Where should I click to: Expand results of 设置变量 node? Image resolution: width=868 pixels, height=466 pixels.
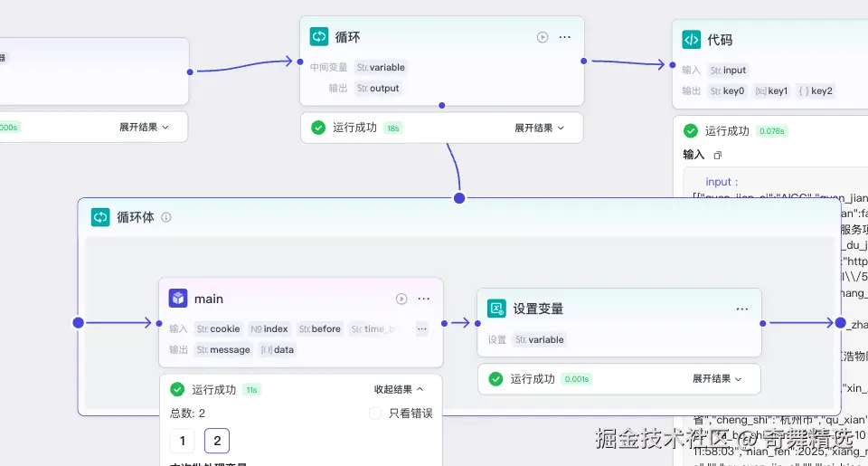coord(717,379)
